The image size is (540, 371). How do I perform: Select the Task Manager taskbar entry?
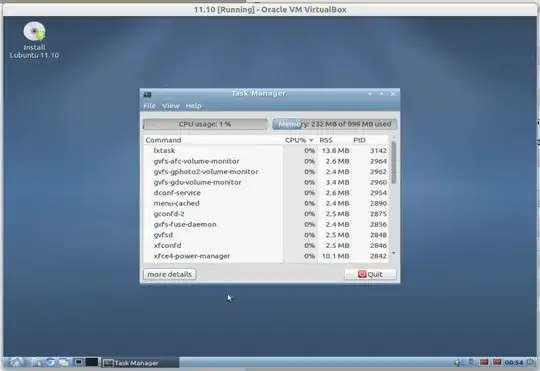point(141,363)
